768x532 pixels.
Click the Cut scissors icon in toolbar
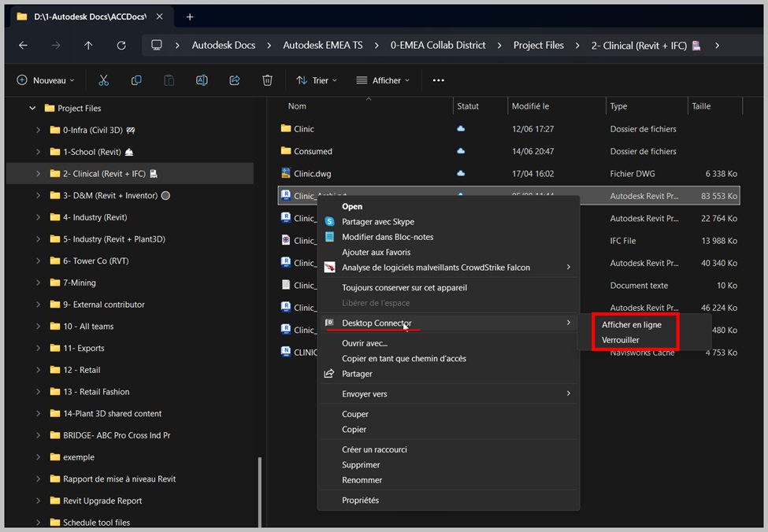tap(103, 80)
